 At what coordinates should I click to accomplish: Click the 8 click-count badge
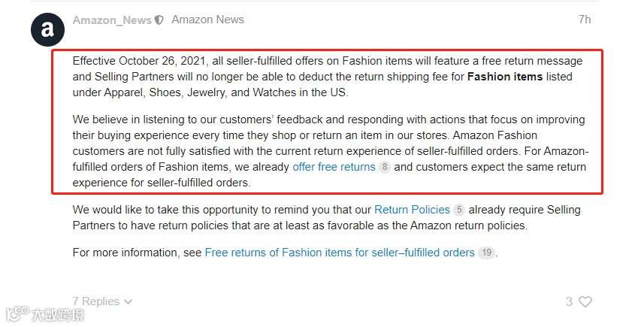tap(385, 167)
